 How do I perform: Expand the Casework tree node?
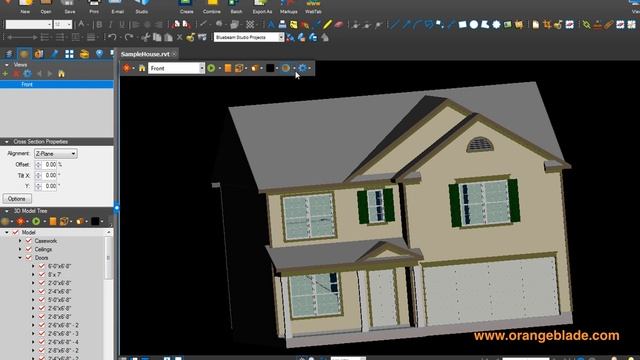coord(20,241)
